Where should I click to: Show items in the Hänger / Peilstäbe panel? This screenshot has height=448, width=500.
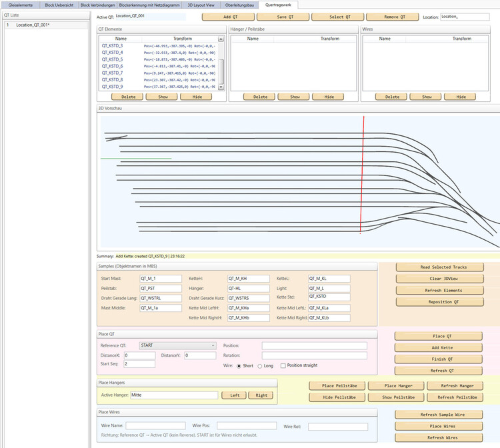pyautogui.click(x=295, y=97)
